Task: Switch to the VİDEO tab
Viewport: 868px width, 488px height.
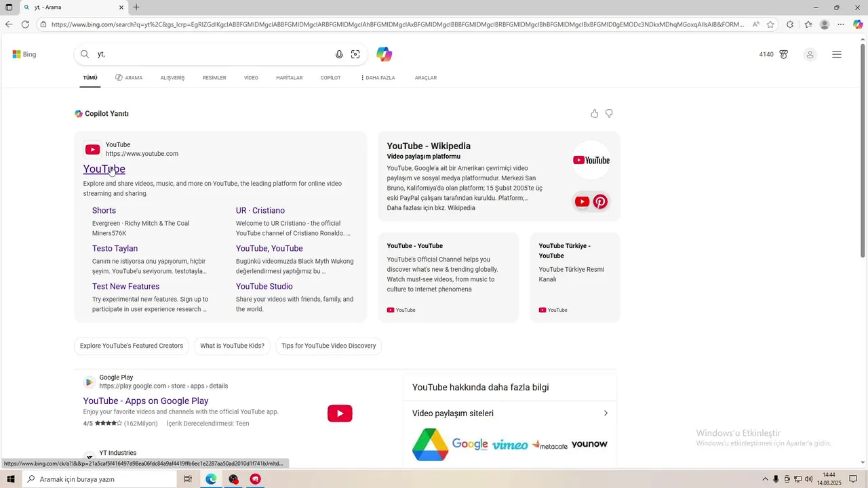Action: [251, 78]
